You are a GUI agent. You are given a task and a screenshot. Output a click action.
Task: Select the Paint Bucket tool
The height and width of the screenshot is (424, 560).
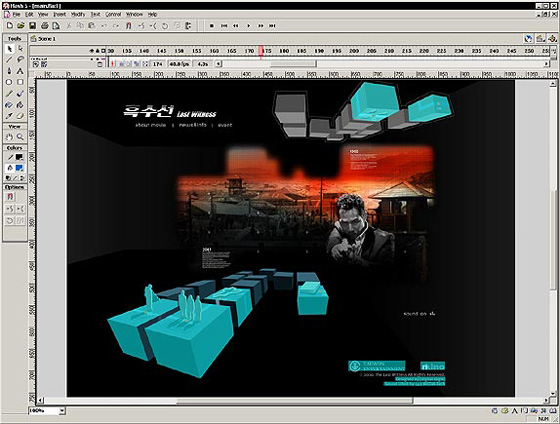coord(20,105)
